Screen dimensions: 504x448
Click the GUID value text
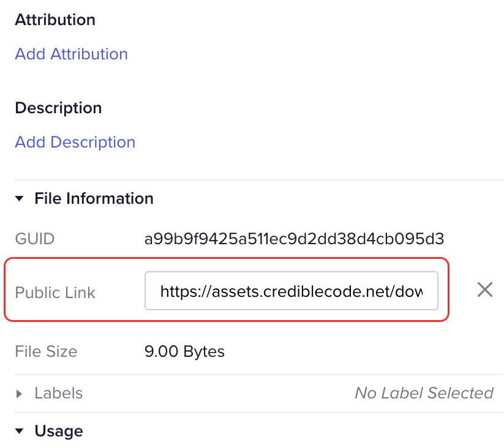(x=294, y=239)
